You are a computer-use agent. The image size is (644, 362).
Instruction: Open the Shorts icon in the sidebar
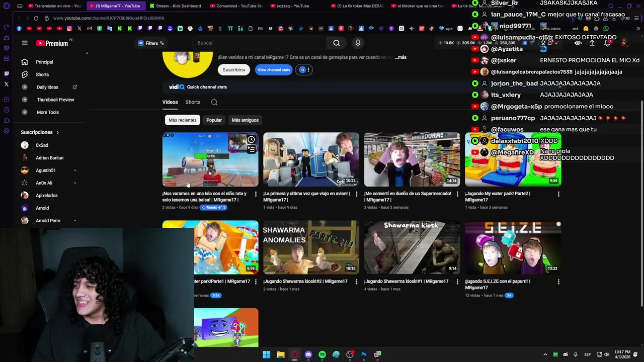[24, 74]
